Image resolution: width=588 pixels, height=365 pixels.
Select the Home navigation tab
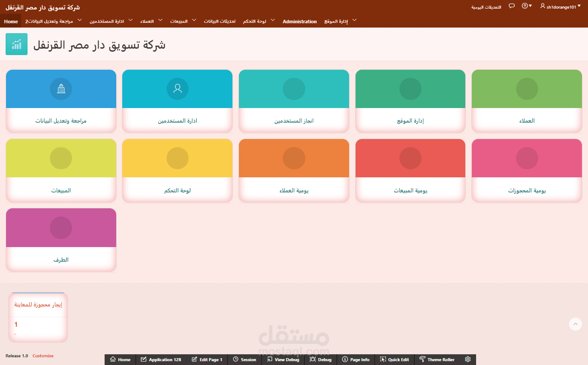[x=11, y=21]
